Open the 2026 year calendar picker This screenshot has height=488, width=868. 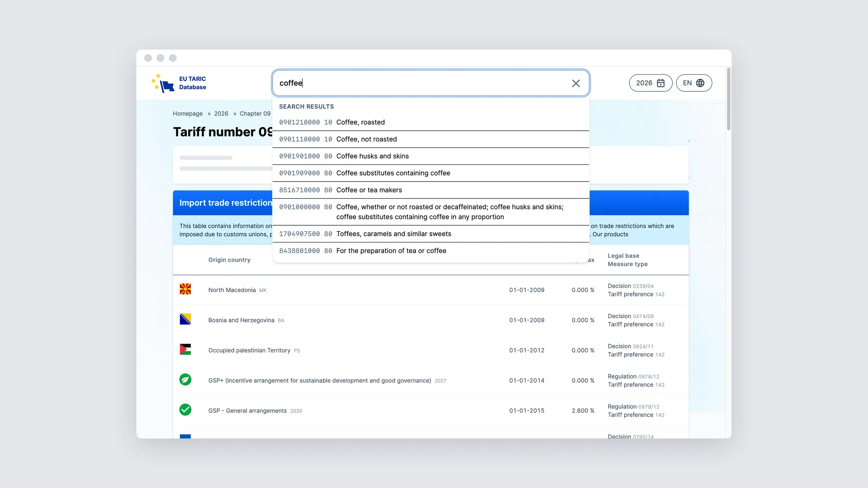(x=650, y=83)
